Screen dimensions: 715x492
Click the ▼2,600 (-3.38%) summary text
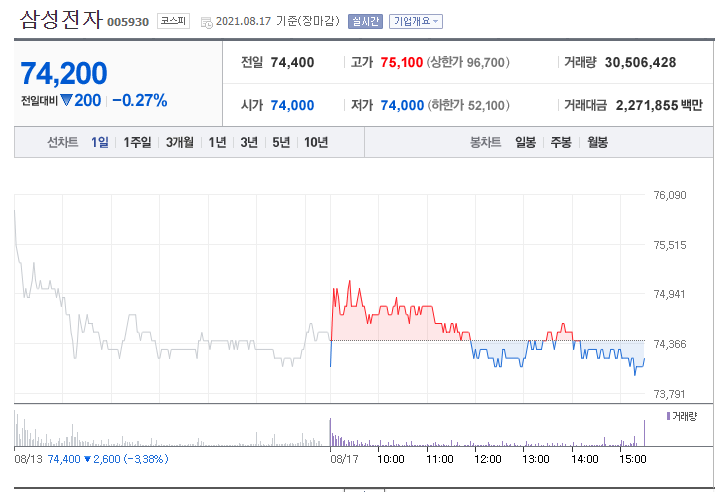click(x=126, y=459)
